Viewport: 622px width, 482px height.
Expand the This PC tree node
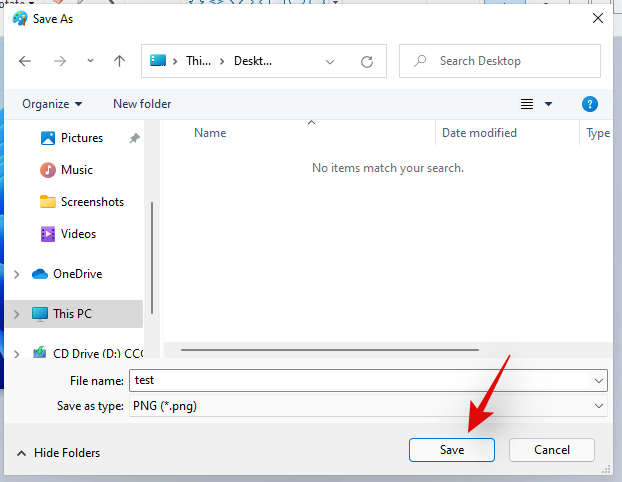(x=16, y=314)
